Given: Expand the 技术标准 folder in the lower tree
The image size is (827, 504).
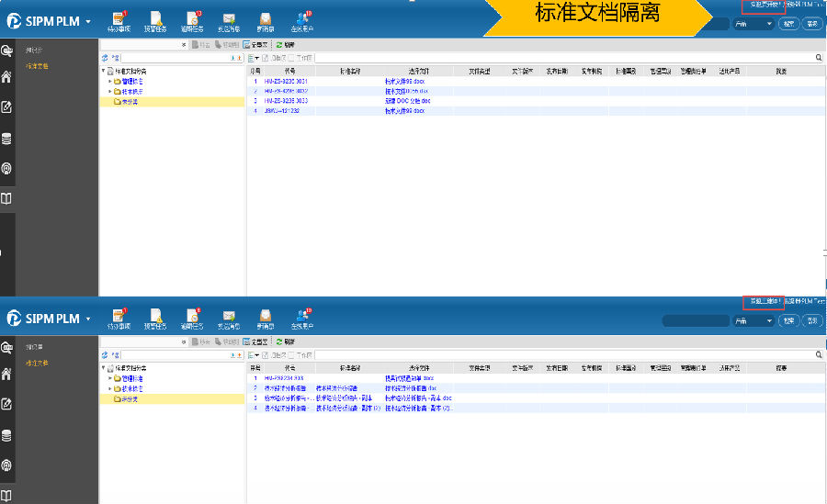Looking at the screenshot, I should 110,388.
